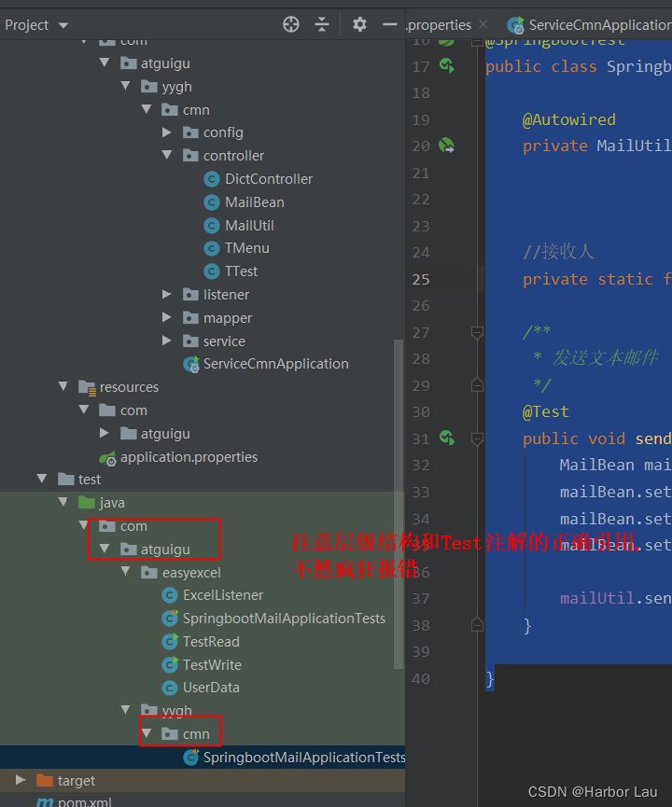The height and width of the screenshot is (807, 672).
Task: Select the easyexcel package folder
Action: point(191,573)
